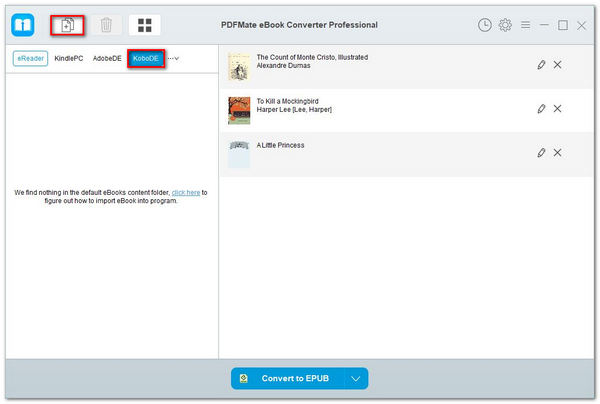Maximize the PDFMate window

tap(563, 25)
